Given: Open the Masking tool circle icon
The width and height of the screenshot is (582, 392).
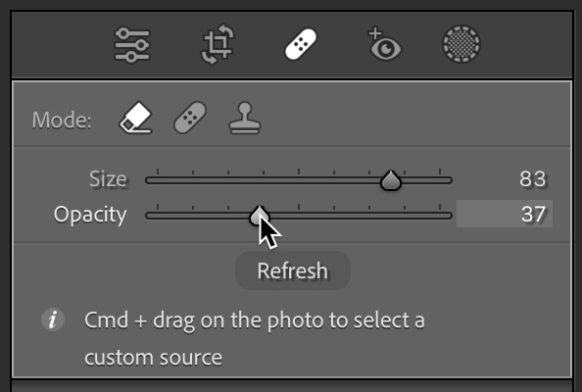Looking at the screenshot, I should tap(461, 44).
